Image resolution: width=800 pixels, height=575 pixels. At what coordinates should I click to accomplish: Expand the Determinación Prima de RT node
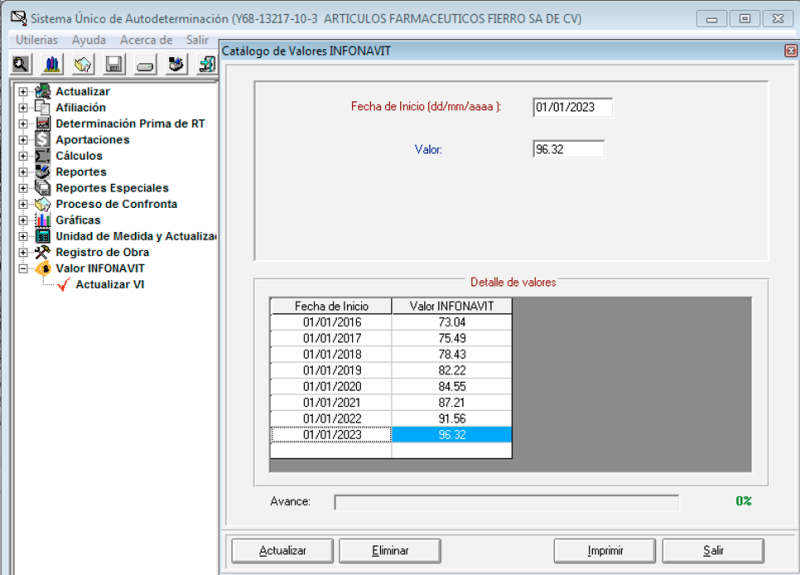(23, 124)
